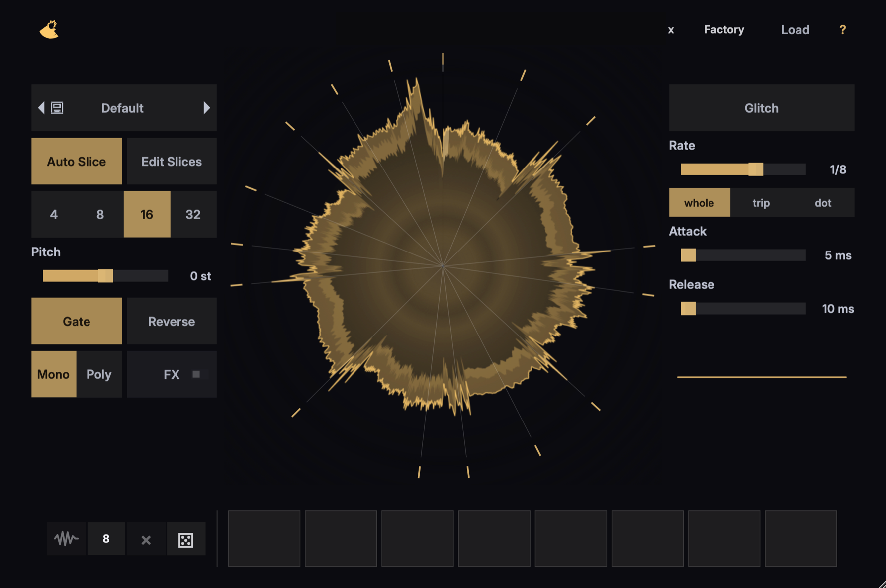Viewport: 886px width, 588px height.
Task: Click the X clear icon in bottom bar
Action: tap(146, 540)
